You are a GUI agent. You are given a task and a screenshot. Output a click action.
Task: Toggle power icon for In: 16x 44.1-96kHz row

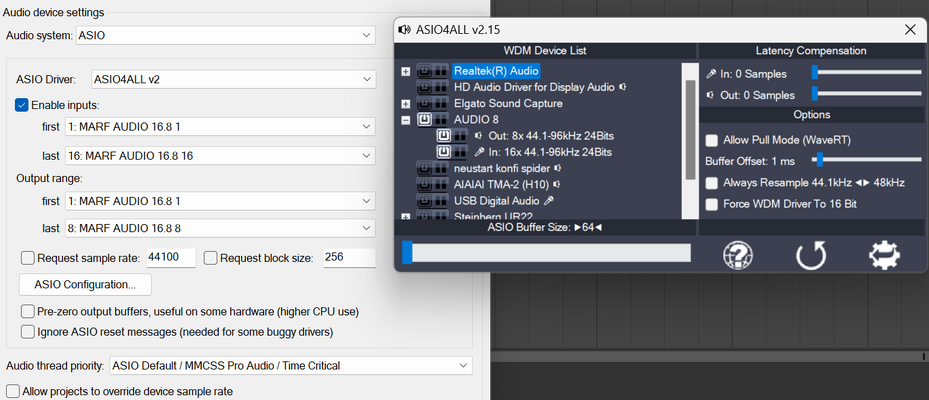(444, 152)
